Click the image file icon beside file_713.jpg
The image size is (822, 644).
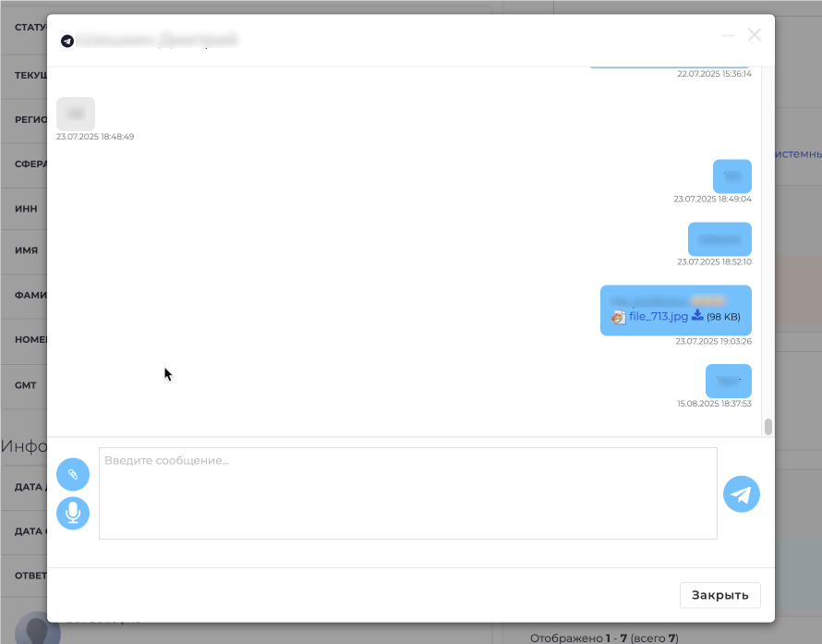pyautogui.click(x=619, y=317)
